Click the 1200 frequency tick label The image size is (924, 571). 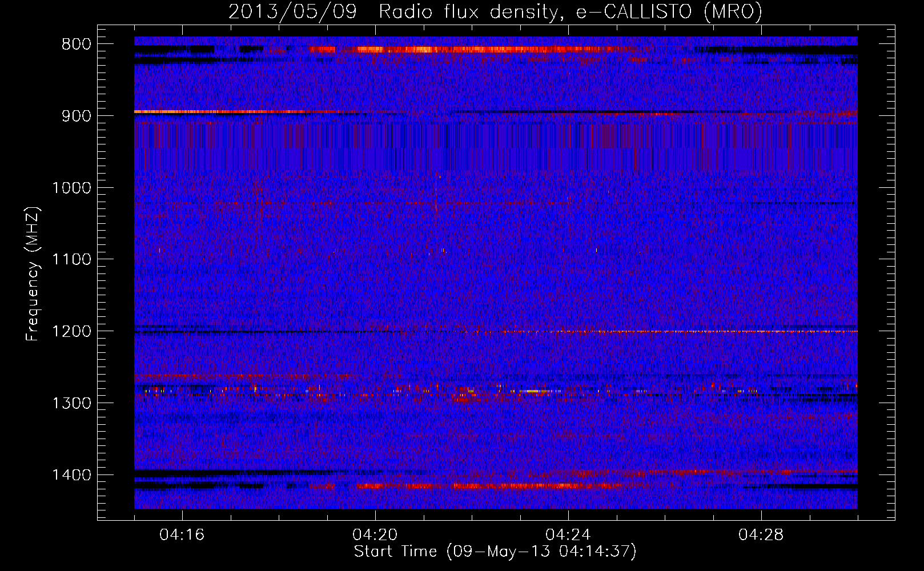pos(72,332)
